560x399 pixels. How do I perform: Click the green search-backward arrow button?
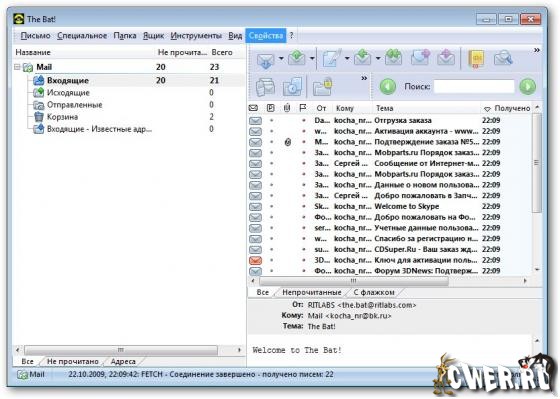pos(388,86)
